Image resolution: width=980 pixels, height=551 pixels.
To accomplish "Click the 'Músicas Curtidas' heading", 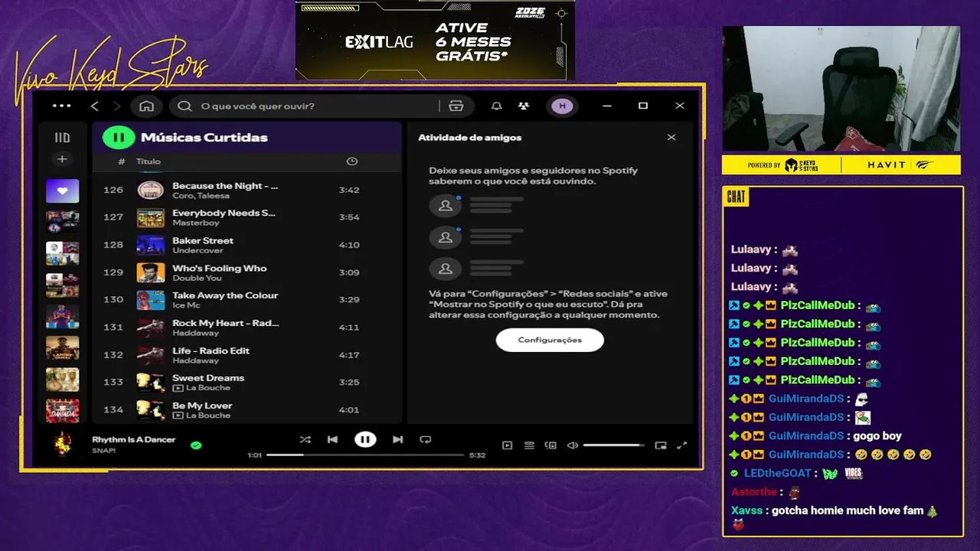I will [204, 138].
